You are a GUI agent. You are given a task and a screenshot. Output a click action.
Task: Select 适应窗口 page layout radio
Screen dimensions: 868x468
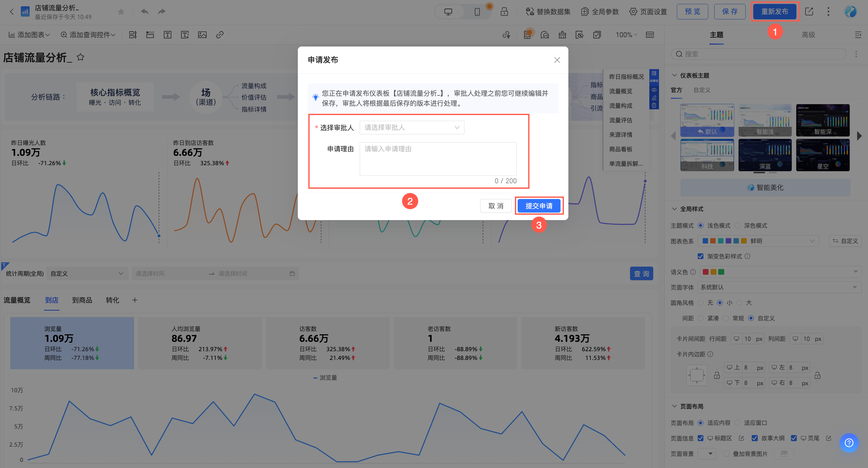click(x=738, y=423)
